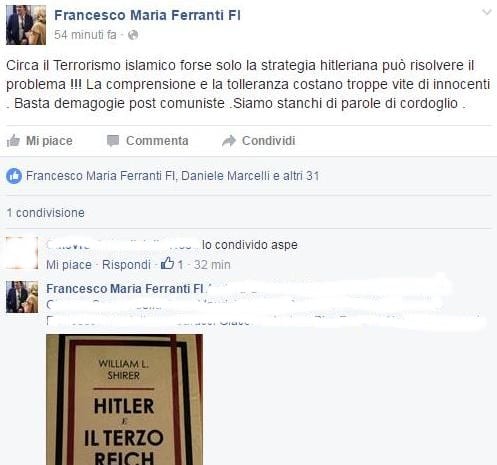Open the 54 minuti fa timestamp
497x465 pixels.
pyautogui.click(x=85, y=35)
